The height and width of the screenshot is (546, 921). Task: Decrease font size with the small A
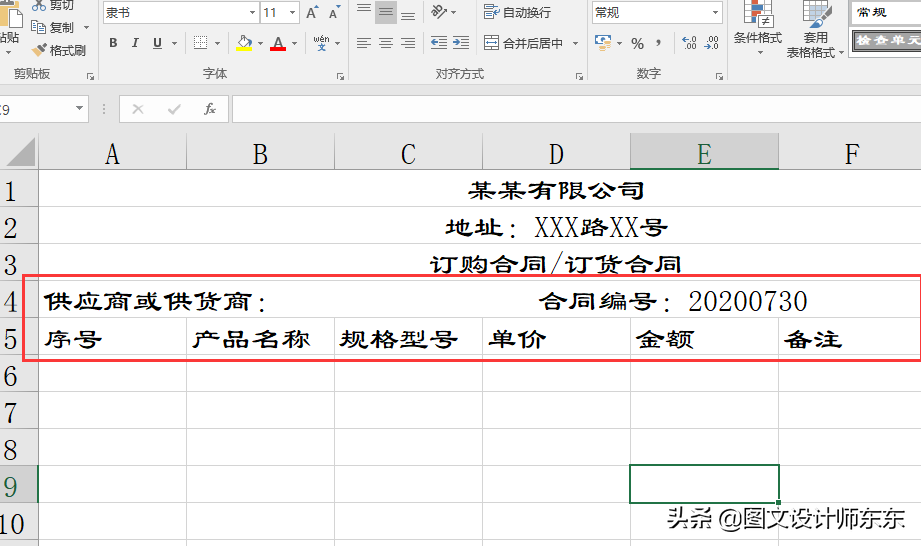pos(334,12)
